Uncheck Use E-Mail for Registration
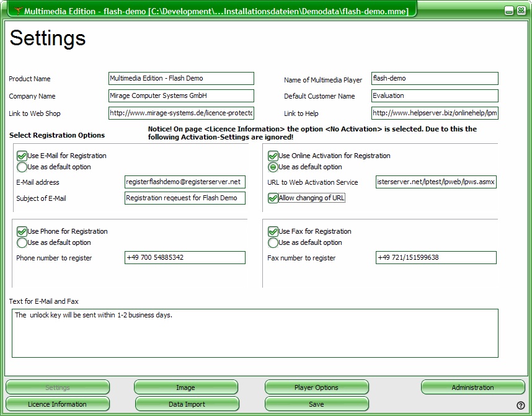Screen dimensions: 532x416 [x=22, y=156]
